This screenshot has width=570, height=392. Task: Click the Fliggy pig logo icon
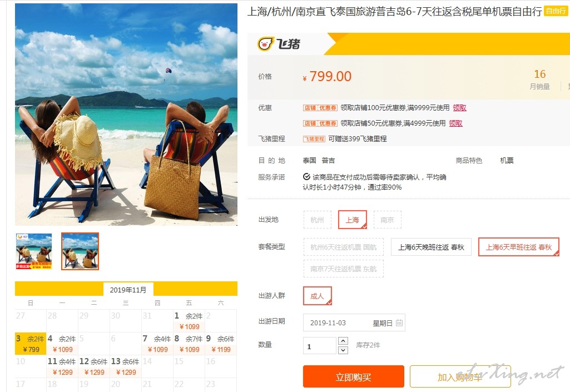266,44
